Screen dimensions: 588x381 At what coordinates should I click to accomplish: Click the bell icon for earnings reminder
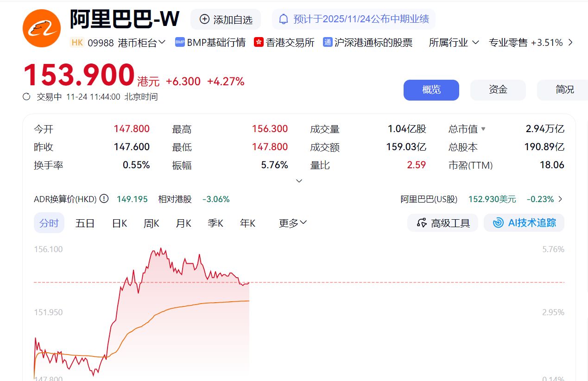[284, 19]
